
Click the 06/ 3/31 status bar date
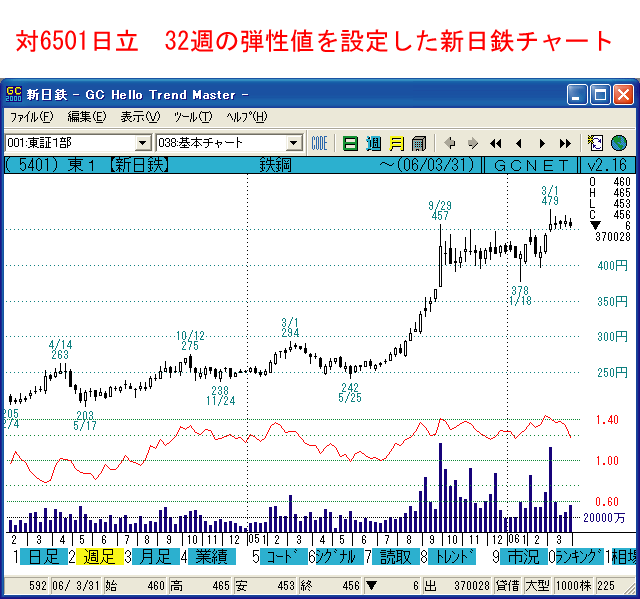pyautogui.click(x=76, y=586)
